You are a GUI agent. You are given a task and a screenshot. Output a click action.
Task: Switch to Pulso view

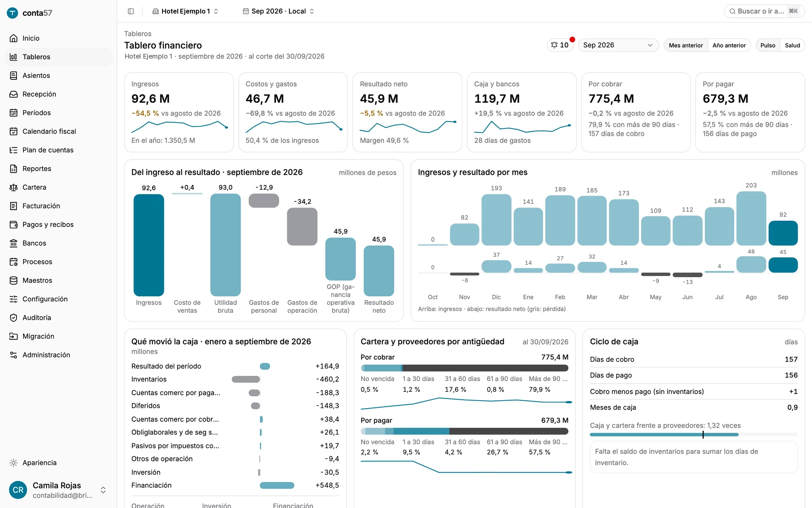(768, 45)
